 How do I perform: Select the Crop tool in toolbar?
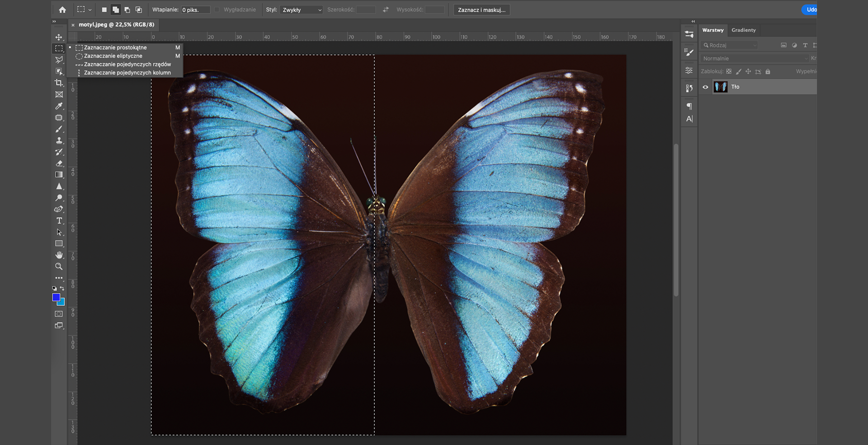pyautogui.click(x=59, y=83)
